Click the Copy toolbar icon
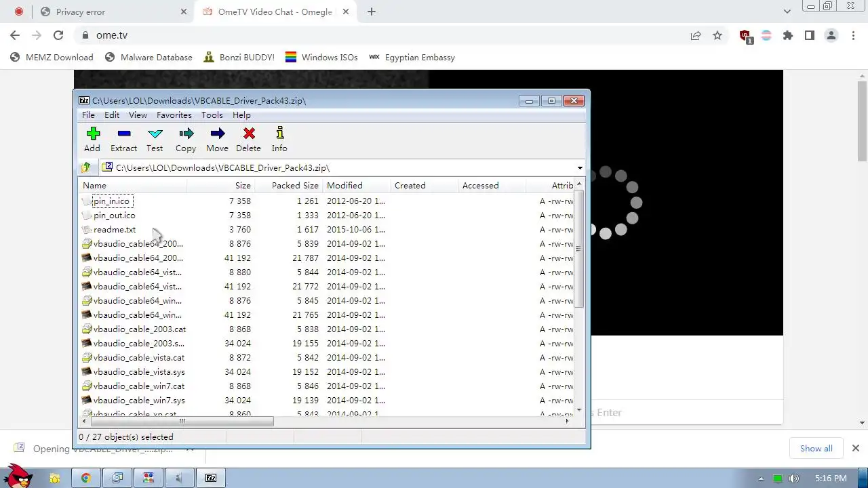868x488 pixels. [x=186, y=139]
